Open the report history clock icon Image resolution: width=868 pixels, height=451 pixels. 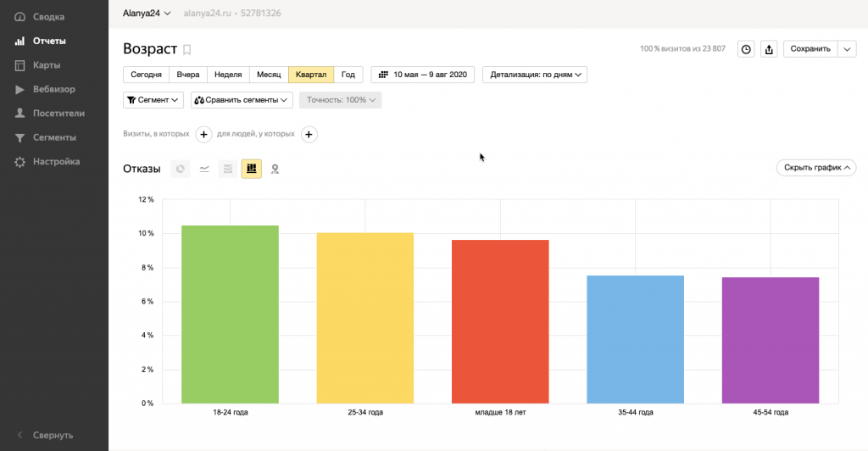pos(746,49)
